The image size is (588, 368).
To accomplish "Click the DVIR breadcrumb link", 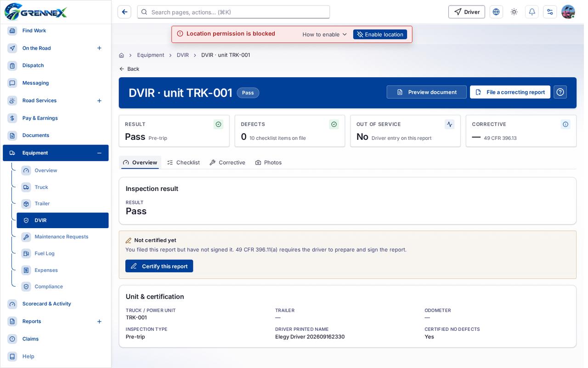I will click(x=183, y=55).
